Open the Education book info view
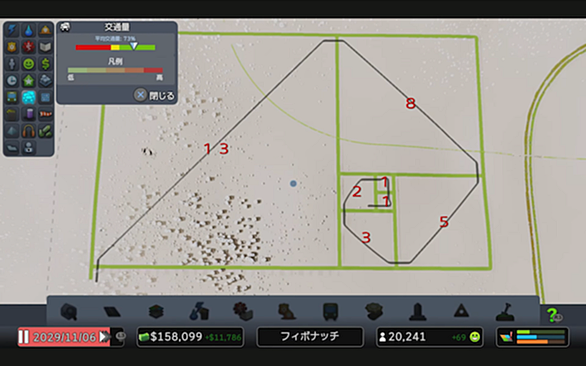The height and width of the screenshot is (366, 586). tap(45, 47)
